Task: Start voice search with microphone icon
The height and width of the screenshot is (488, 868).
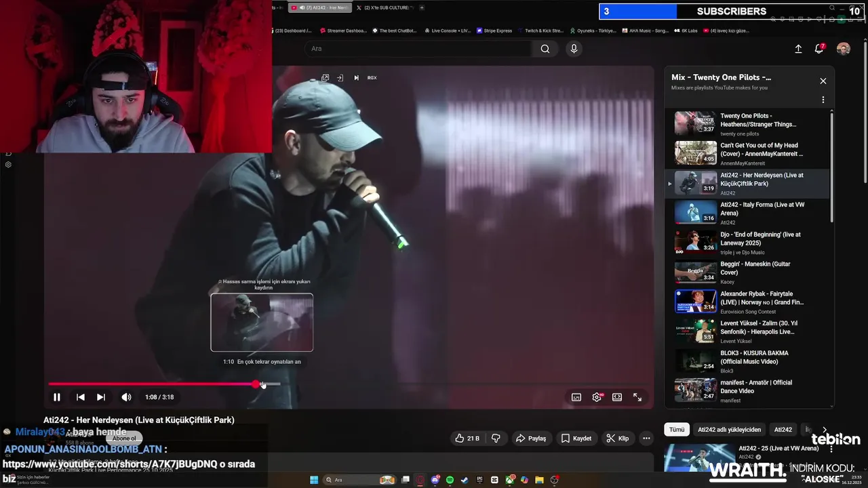Action: (x=574, y=49)
